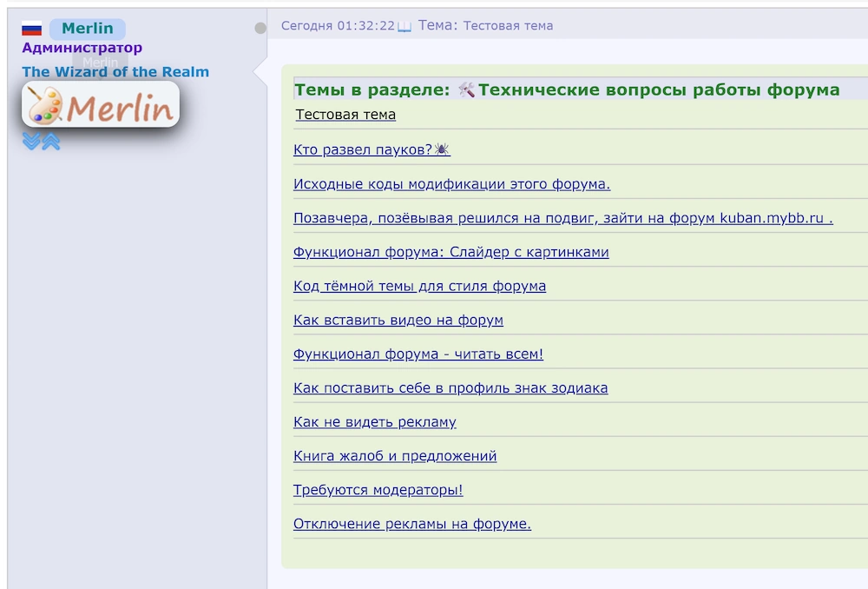Open the Merlin username profile link
868x589 pixels.
pos(87,27)
